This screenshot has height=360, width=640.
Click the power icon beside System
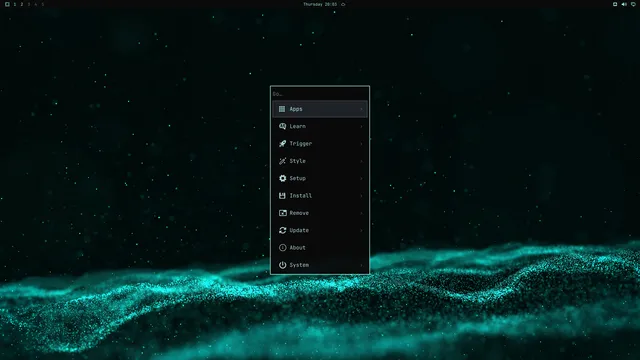click(282, 265)
